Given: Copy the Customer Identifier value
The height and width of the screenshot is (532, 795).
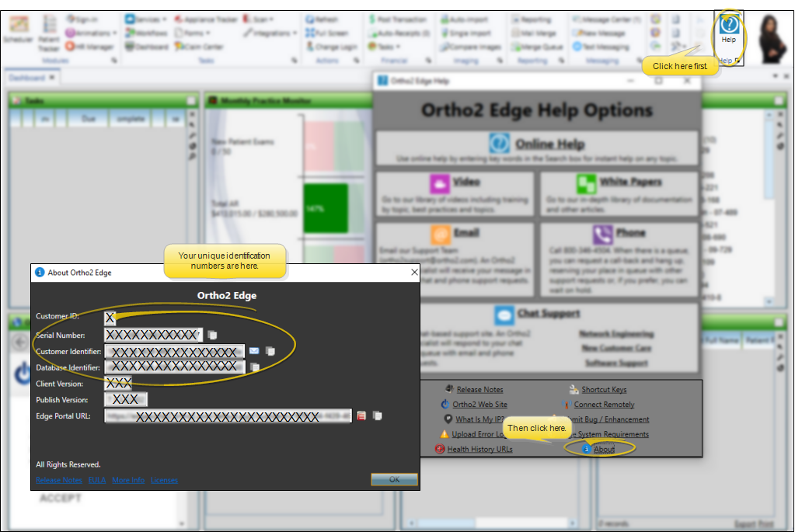Looking at the screenshot, I should pyautogui.click(x=270, y=351).
